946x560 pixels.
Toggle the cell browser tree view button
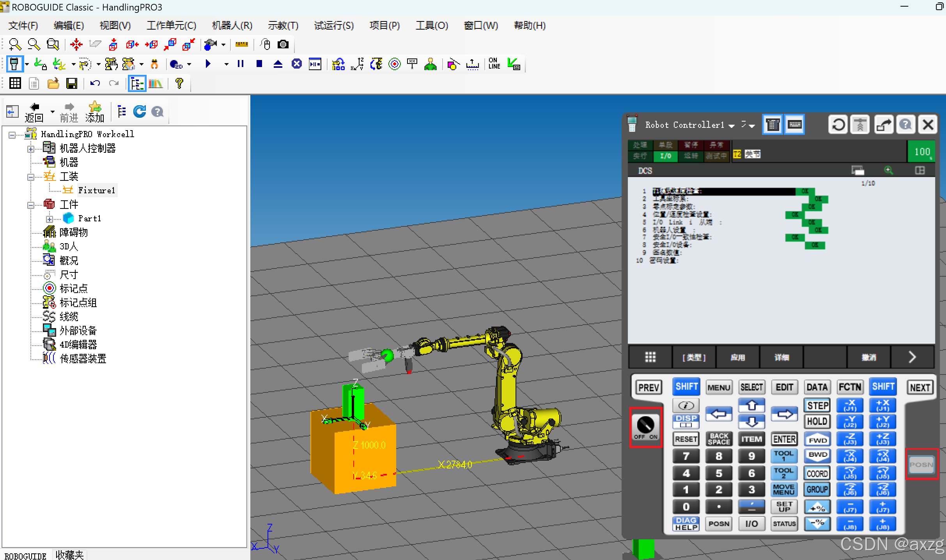[x=137, y=83]
